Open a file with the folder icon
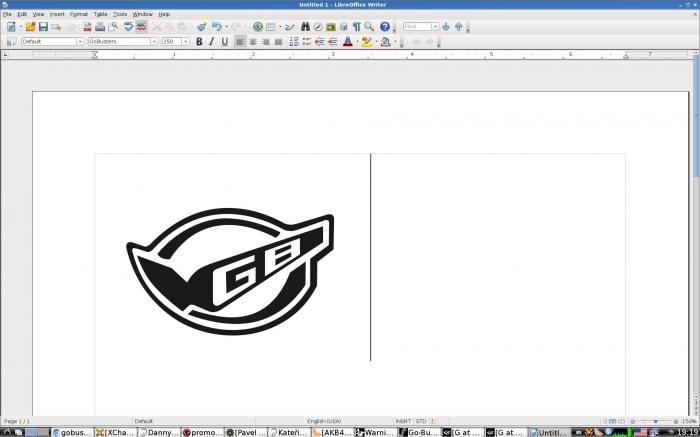Image resolution: width=700 pixels, height=437 pixels. pos(30,27)
